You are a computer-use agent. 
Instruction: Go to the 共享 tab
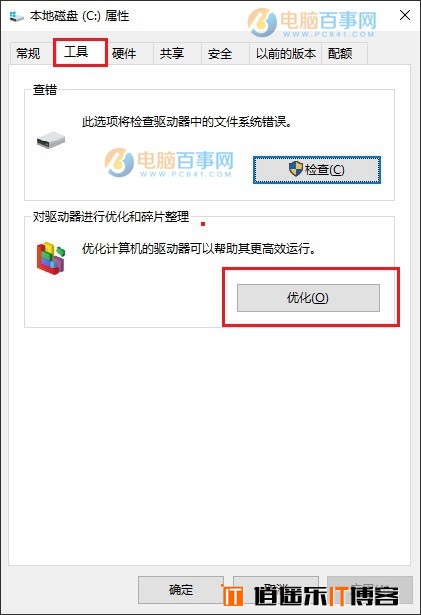(x=172, y=53)
